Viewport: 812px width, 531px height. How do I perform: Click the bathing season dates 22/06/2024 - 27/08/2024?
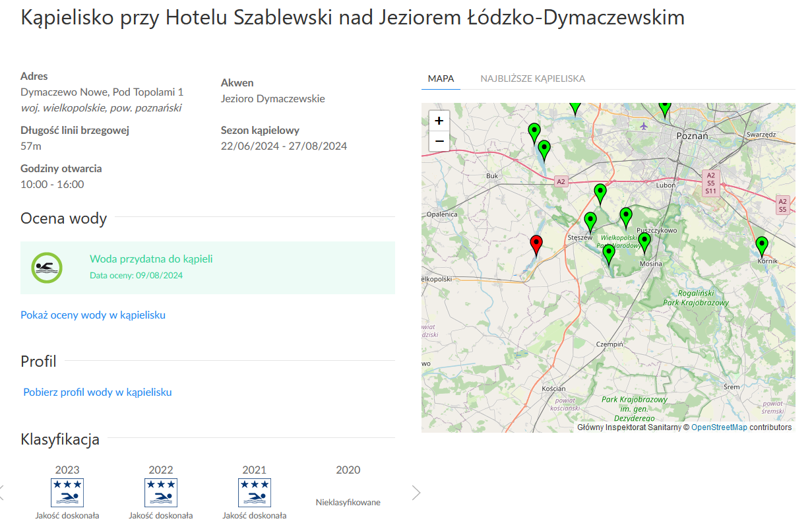284,146
